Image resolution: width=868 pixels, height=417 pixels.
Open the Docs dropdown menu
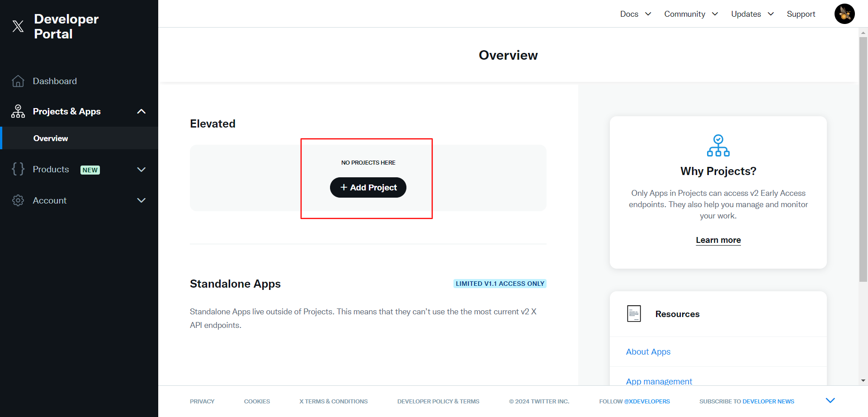coord(635,14)
